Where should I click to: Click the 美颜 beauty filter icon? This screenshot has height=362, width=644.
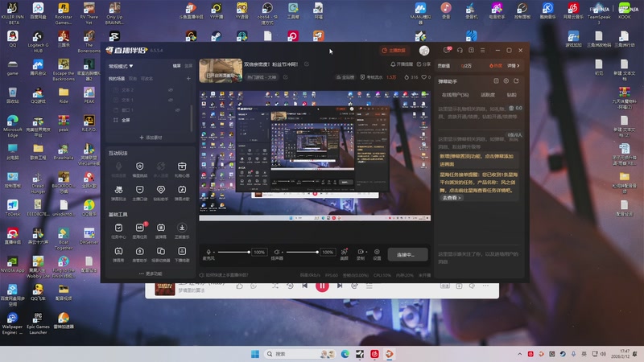(345, 252)
